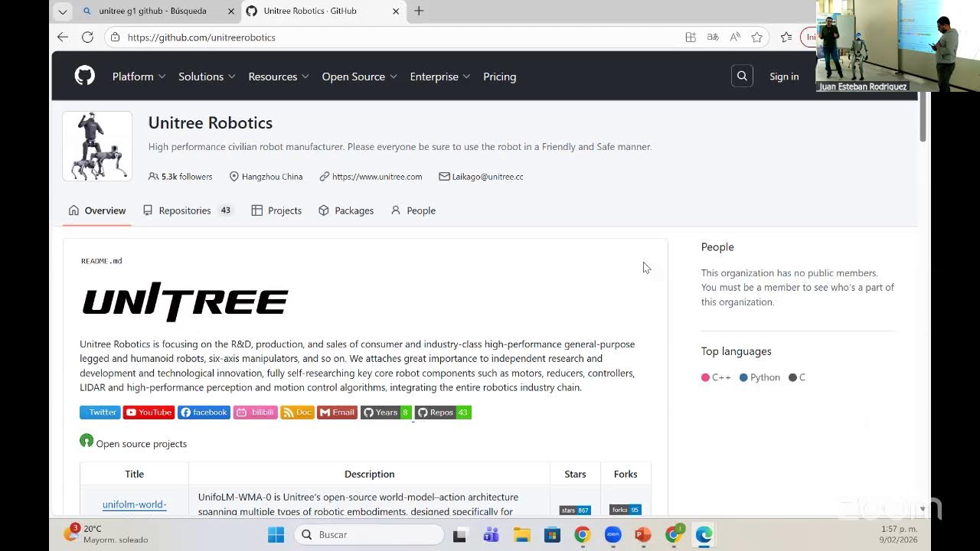The width and height of the screenshot is (980, 551).
Task: Expand the Resources dropdown in GitHub header
Action: click(279, 77)
